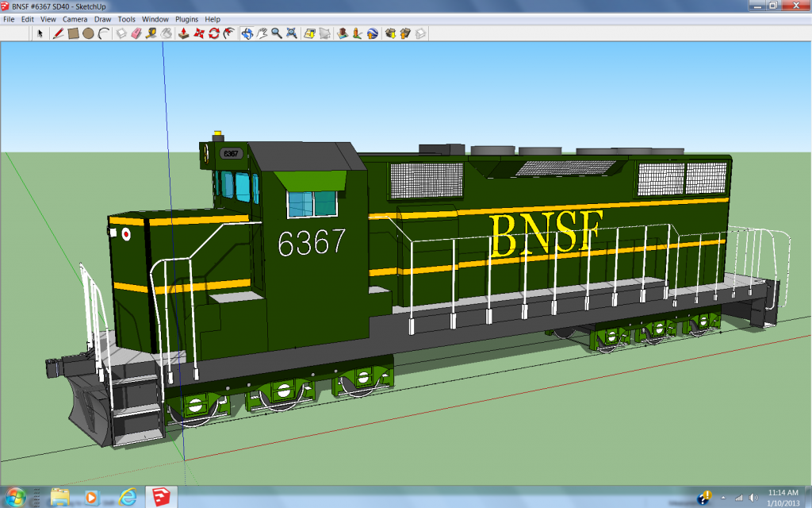Open Windows Explorer from the taskbar

click(x=60, y=497)
